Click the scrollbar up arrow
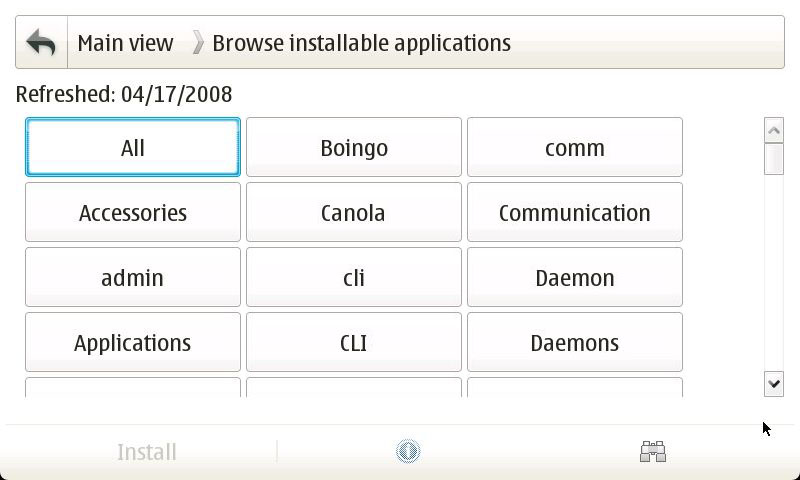800x480 pixels. pos(774,130)
